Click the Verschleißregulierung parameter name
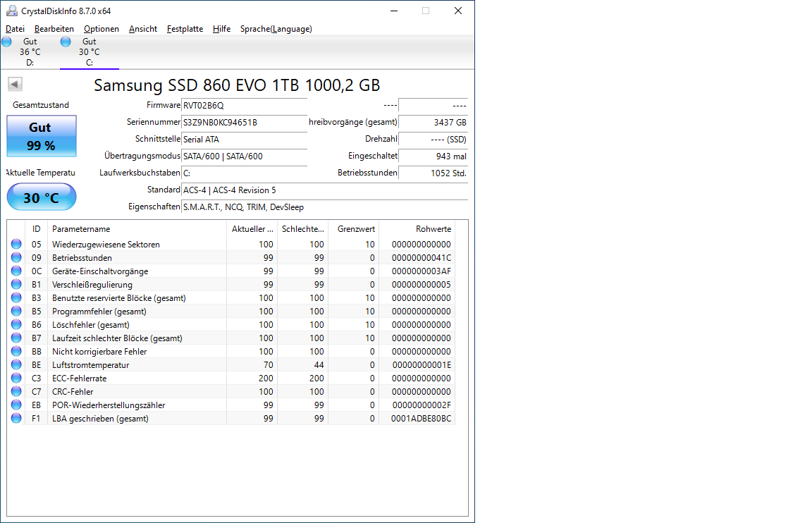Screen dimensions: 812x523 pyautogui.click(x=92, y=285)
